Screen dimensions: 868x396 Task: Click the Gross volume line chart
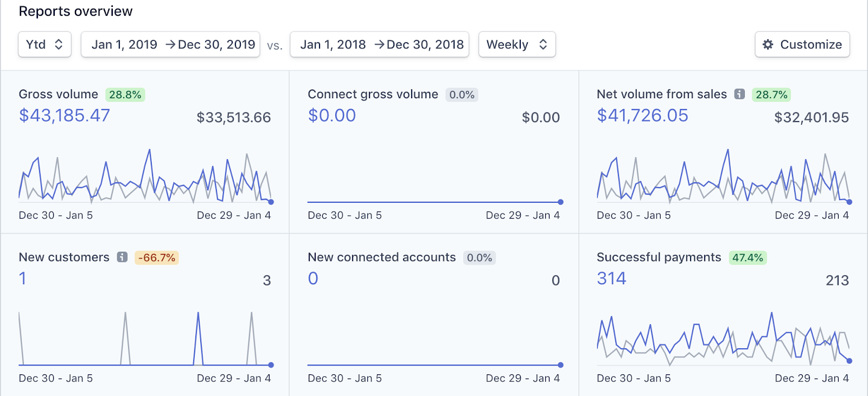coord(145,176)
